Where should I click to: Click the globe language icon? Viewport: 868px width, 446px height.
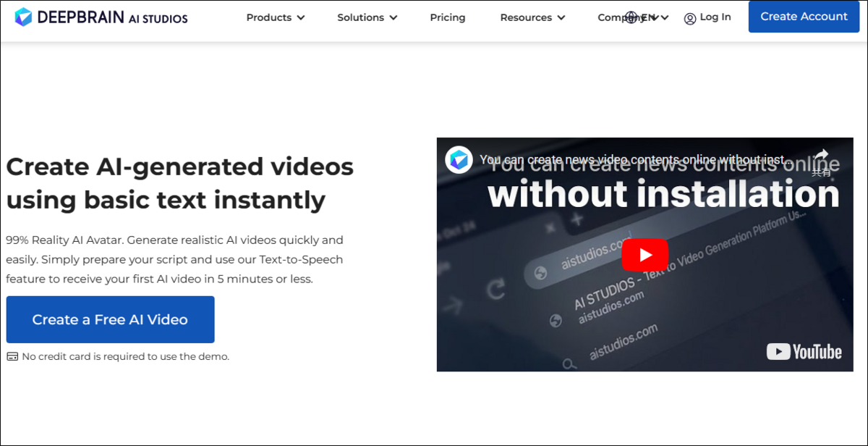[631, 17]
